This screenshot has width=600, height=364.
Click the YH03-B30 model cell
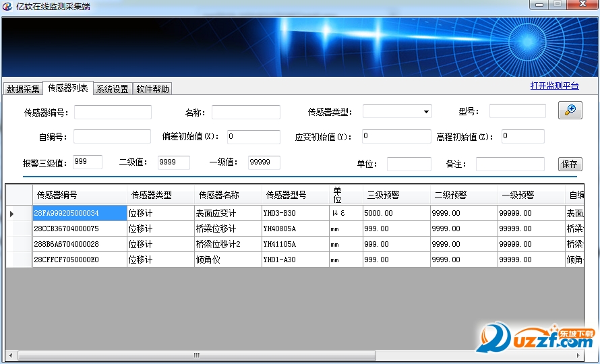(295, 213)
